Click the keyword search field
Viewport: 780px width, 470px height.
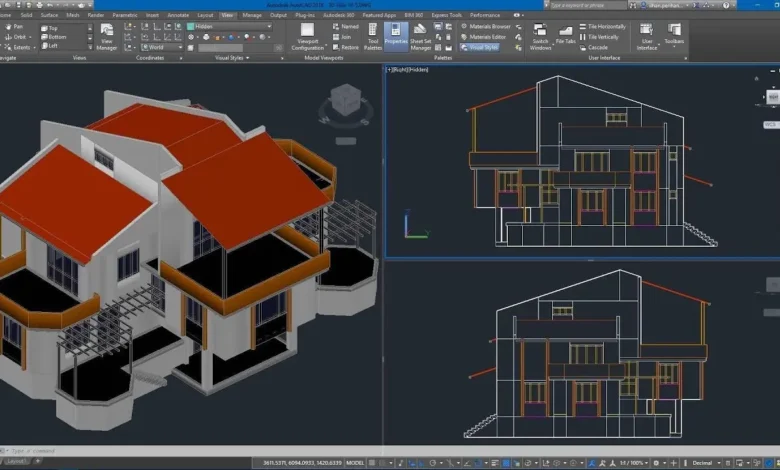(588, 5)
